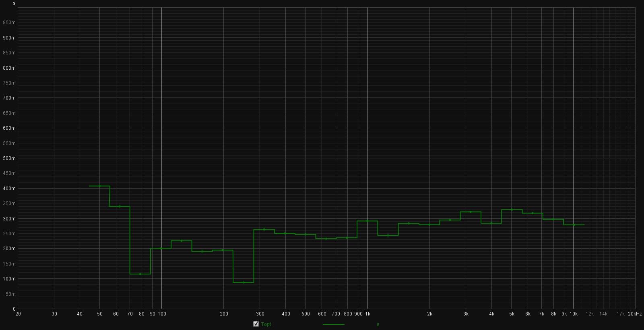Click the green line sample in legend
The height and width of the screenshot is (330, 644).
[333, 324]
